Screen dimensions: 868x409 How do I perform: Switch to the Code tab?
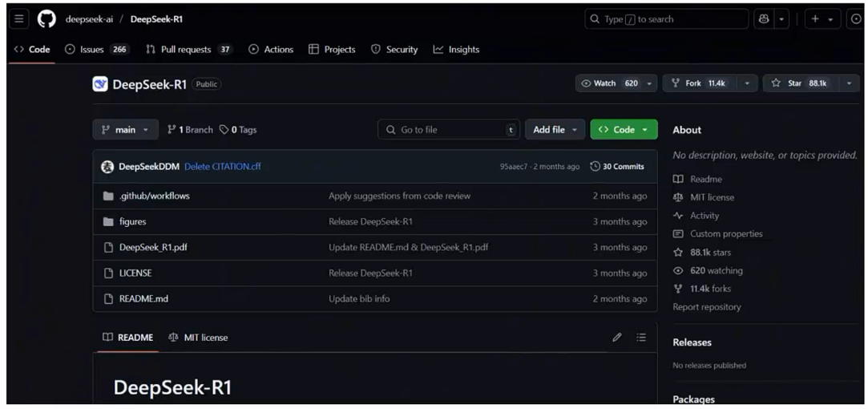tap(32, 50)
